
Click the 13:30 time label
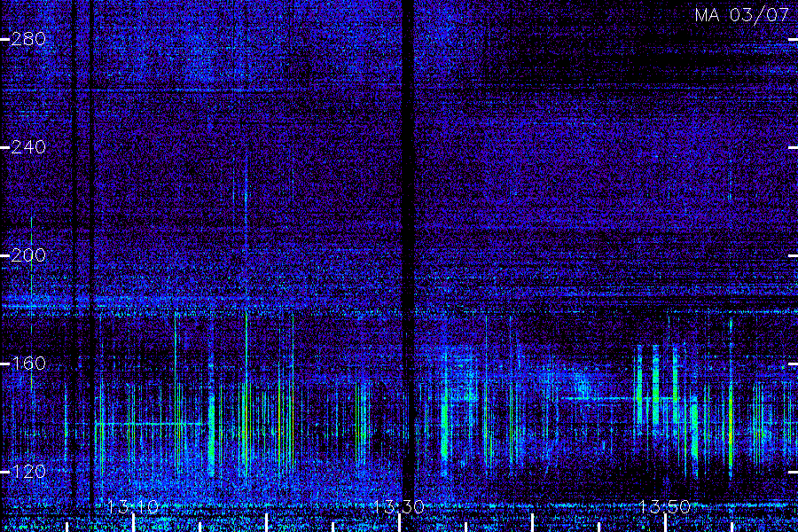coord(399,506)
